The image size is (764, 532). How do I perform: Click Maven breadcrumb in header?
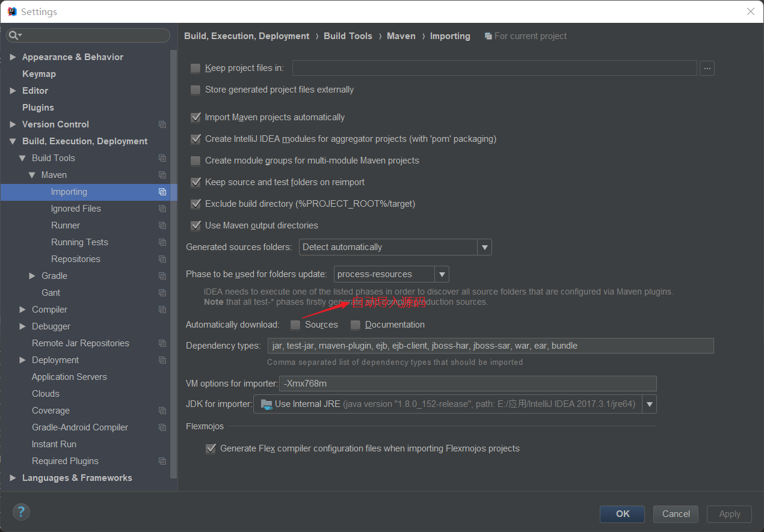(401, 36)
